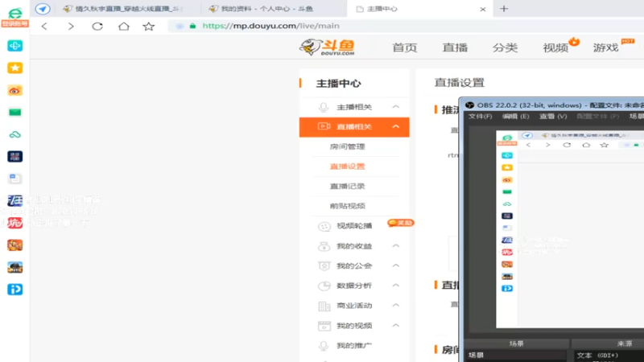Viewport: 644px width, 362px height.
Task: Expand the 我的收益 section chevron
Action: tap(395, 245)
